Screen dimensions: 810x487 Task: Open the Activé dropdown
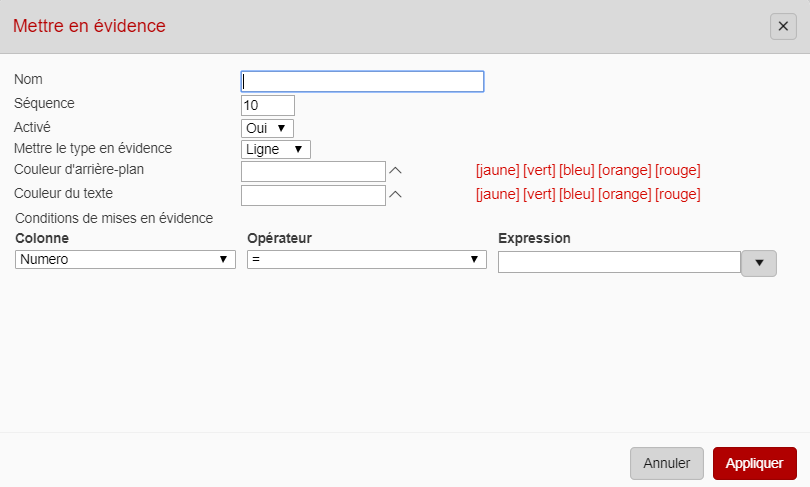(267, 128)
